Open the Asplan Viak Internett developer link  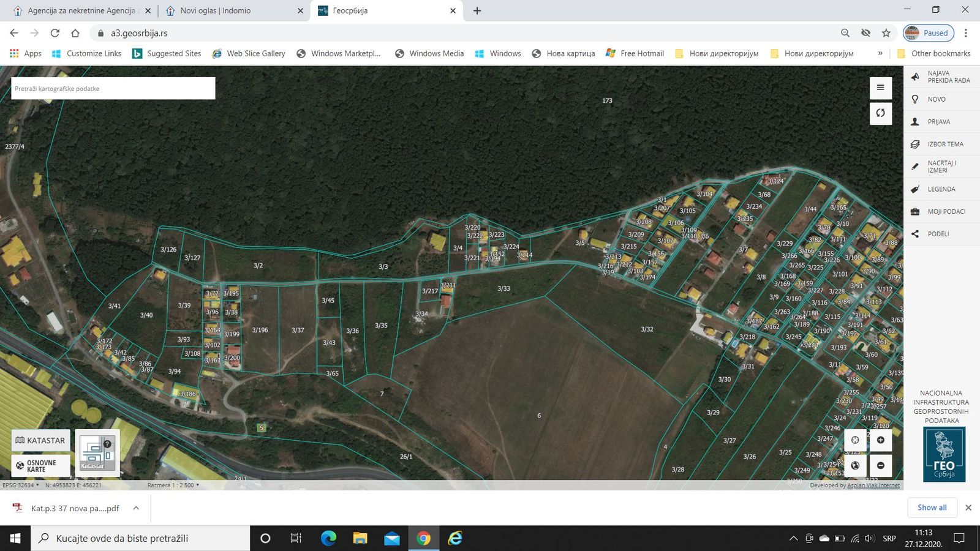pyautogui.click(x=872, y=485)
